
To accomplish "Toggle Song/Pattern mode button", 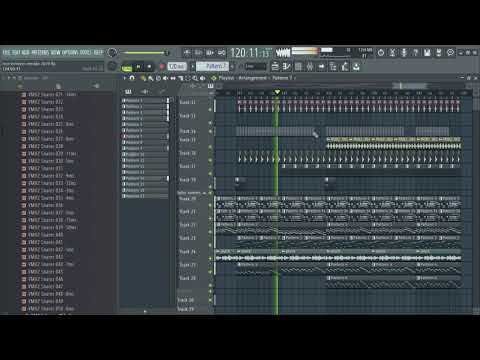I will tap(127, 68).
